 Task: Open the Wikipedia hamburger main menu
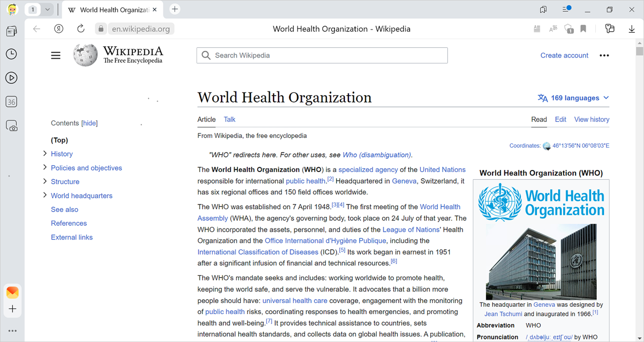pos(56,56)
